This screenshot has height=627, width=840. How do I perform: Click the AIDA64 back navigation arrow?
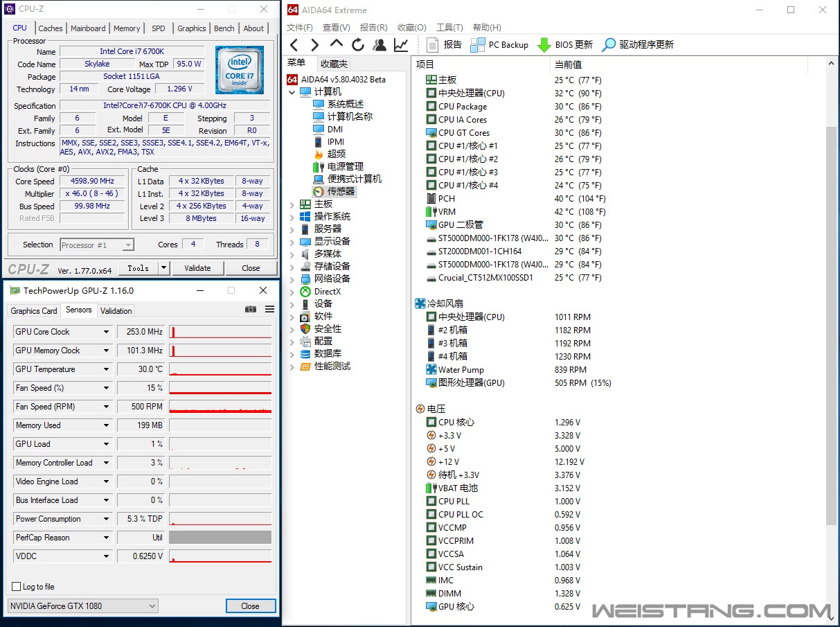294,45
